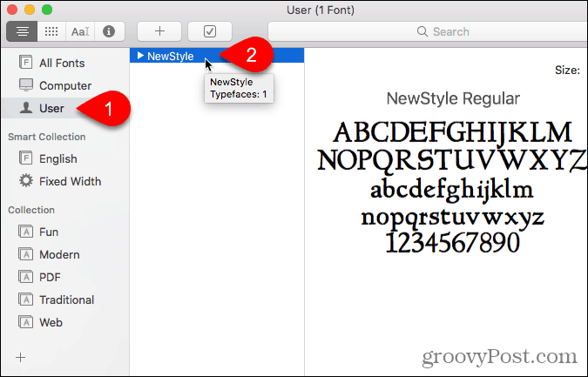Click the User person icon

tap(26, 108)
